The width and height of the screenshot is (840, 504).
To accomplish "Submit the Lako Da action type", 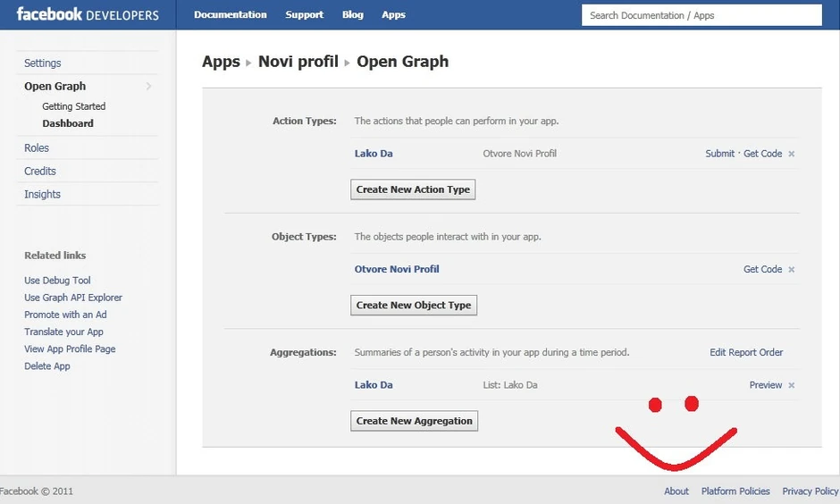I will (719, 154).
